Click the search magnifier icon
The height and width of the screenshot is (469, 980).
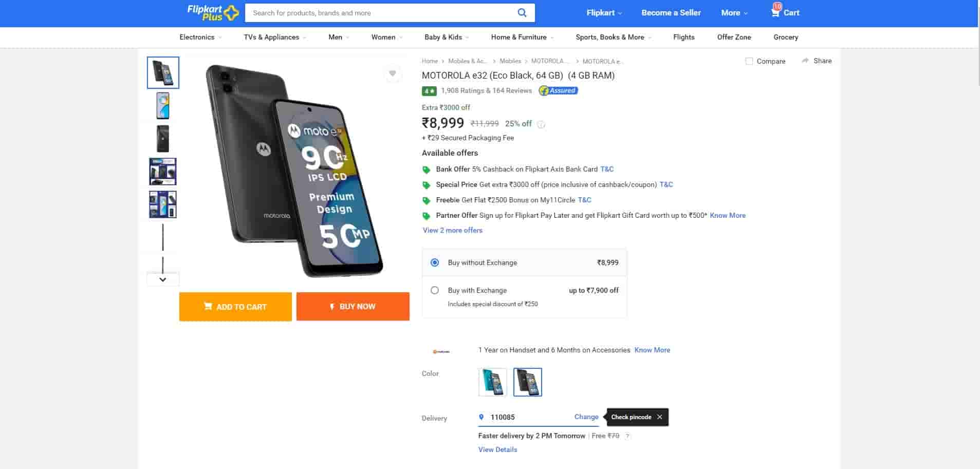click(522, 13)
